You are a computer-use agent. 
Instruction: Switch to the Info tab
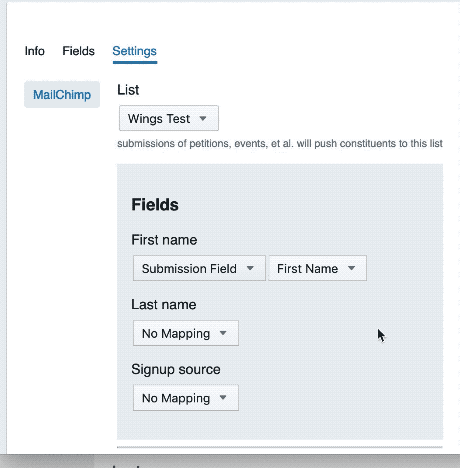[x=35, y=51]
